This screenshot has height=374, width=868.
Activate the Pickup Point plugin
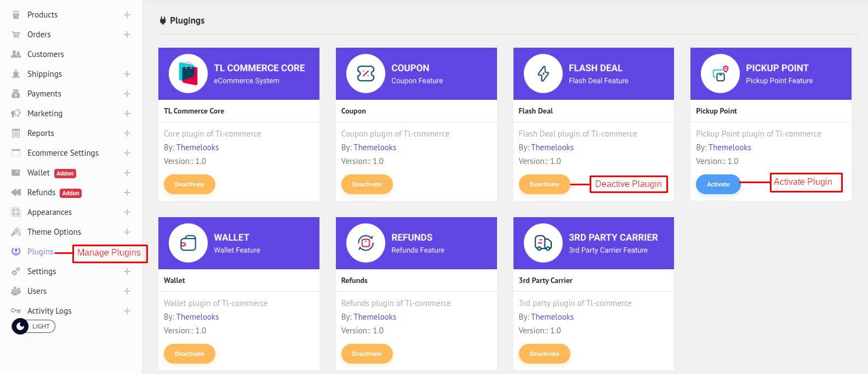(x=718, y=184)
